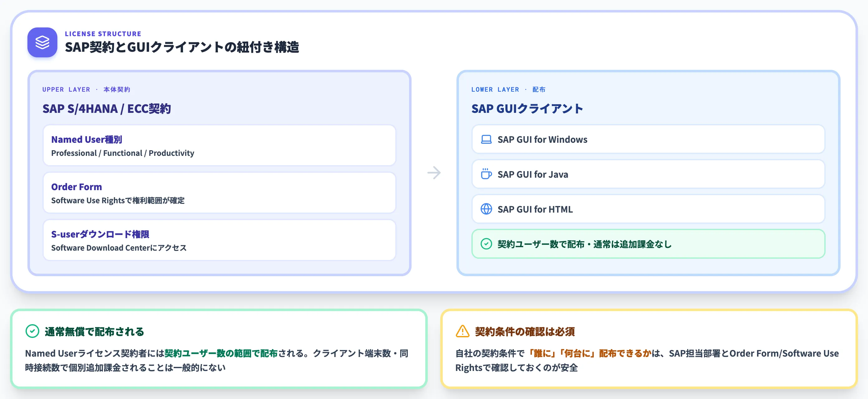
Task: Click Software Use Rightsで権利範囲が確定 text
Action: tap(118, 200)
